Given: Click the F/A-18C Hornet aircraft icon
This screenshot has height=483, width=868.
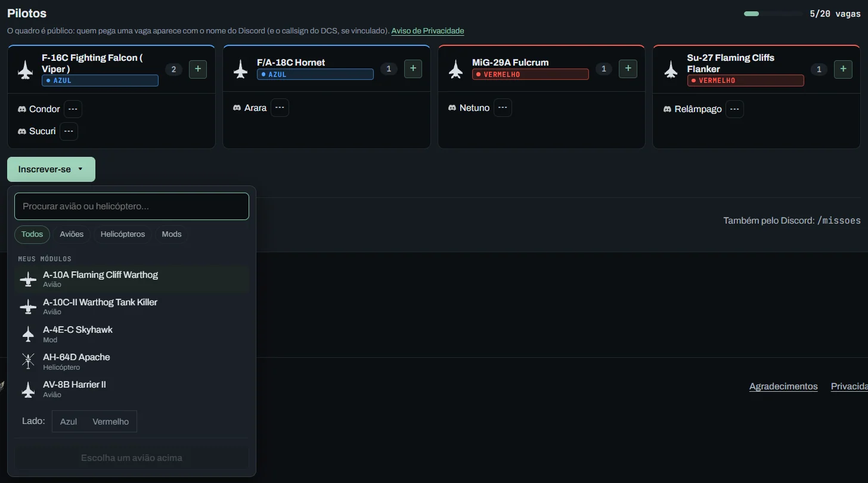Looking at the screenshot, I should 240,69.
